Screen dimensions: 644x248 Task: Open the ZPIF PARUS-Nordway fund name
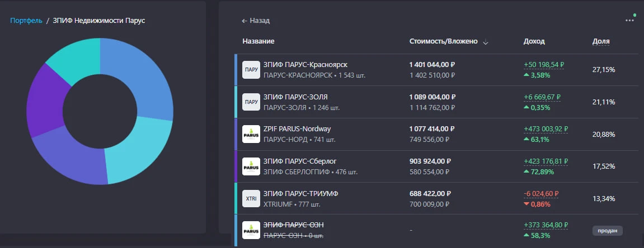pyautogui.click(x=297, y=128)
